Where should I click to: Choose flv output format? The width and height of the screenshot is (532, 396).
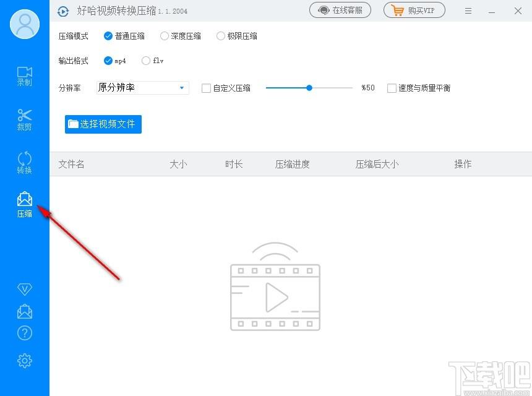coord(153,61)
